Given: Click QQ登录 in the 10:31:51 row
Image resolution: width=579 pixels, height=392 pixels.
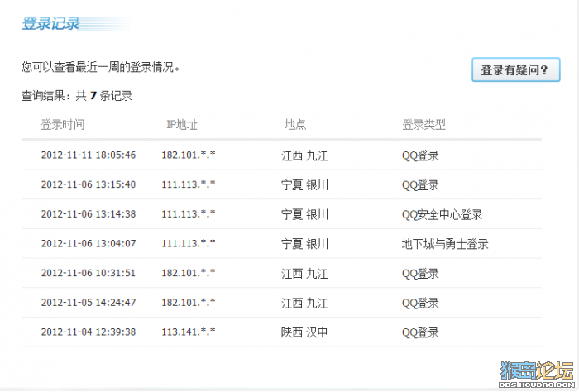Looking at the screenshot, I should tap(420, 274).
